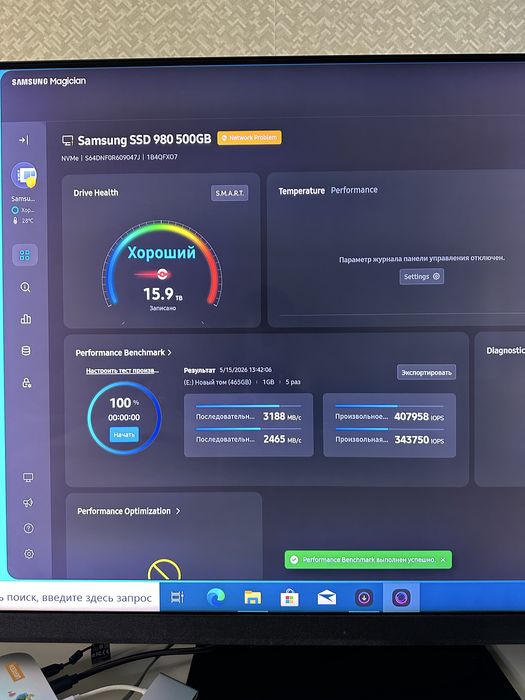
Task: Open the database data management icon
Action: pos(26,351)
